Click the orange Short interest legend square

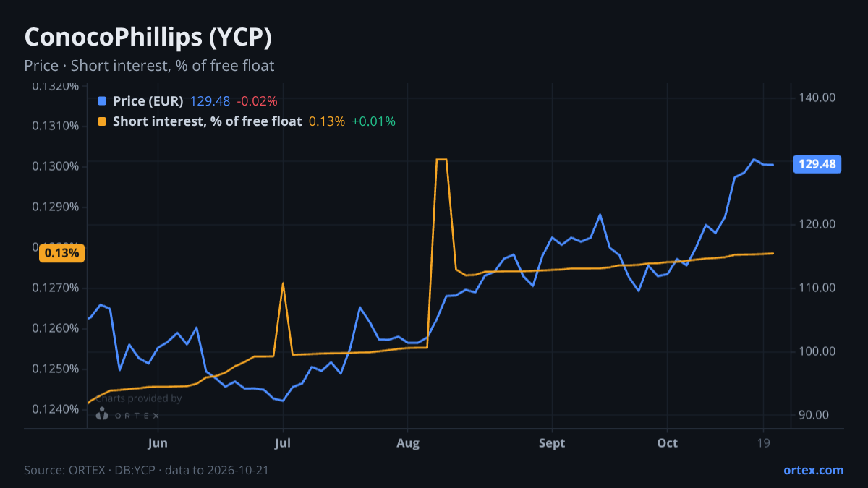102,121
